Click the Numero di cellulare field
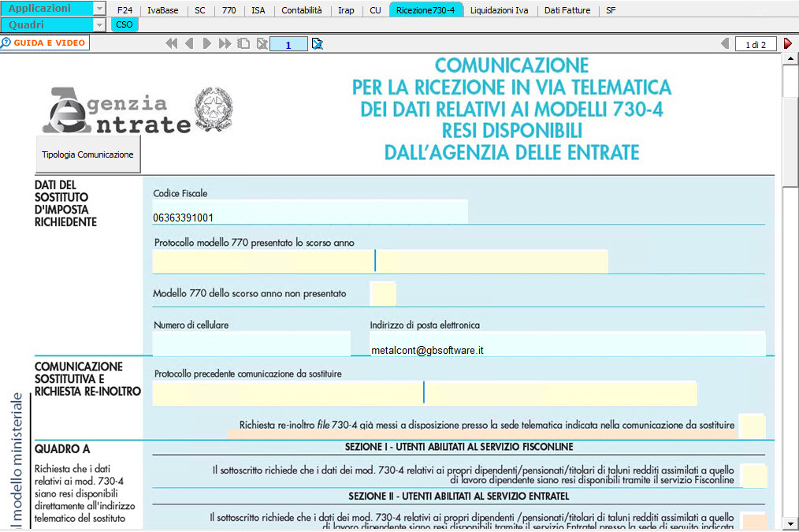The width and height of the screenshot is (799, 532). tap(251, 344)
